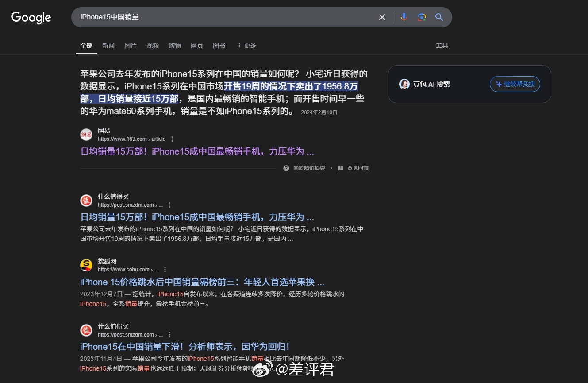This screenshot has width=588, height=383.
Task: Expand the 更多 menu
Action: (x=246, y=46)
